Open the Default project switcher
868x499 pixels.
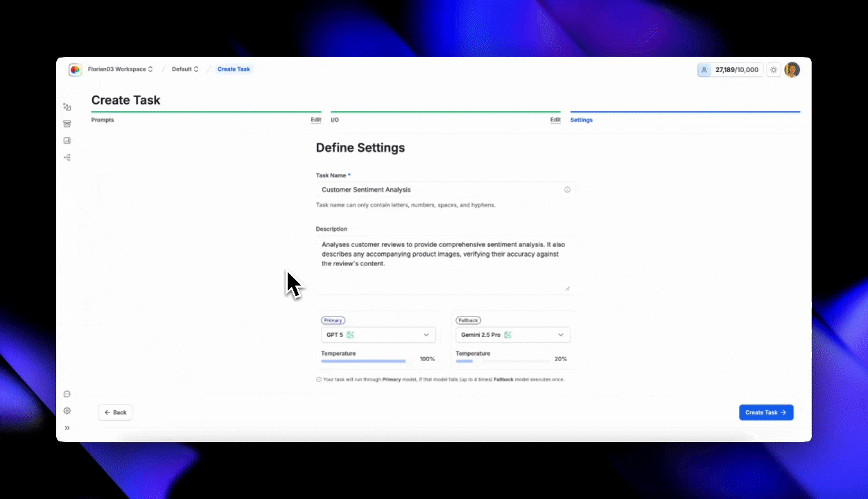[185, 69]
